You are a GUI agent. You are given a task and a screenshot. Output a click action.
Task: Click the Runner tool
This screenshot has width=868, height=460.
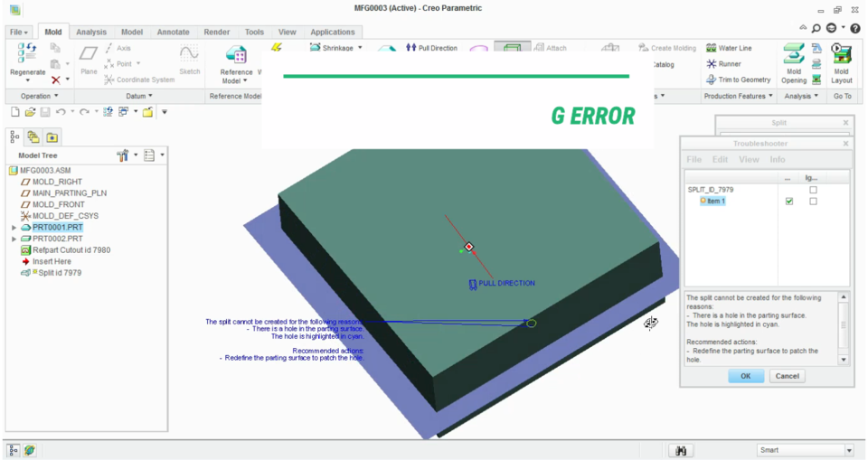tap(723, 64)
